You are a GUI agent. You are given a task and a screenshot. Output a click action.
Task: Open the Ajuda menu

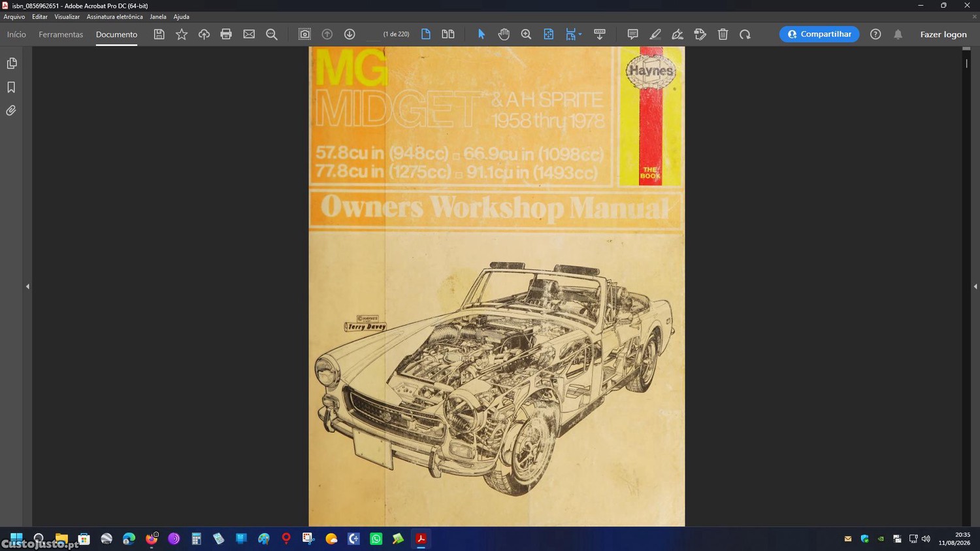tap(182, 17)
